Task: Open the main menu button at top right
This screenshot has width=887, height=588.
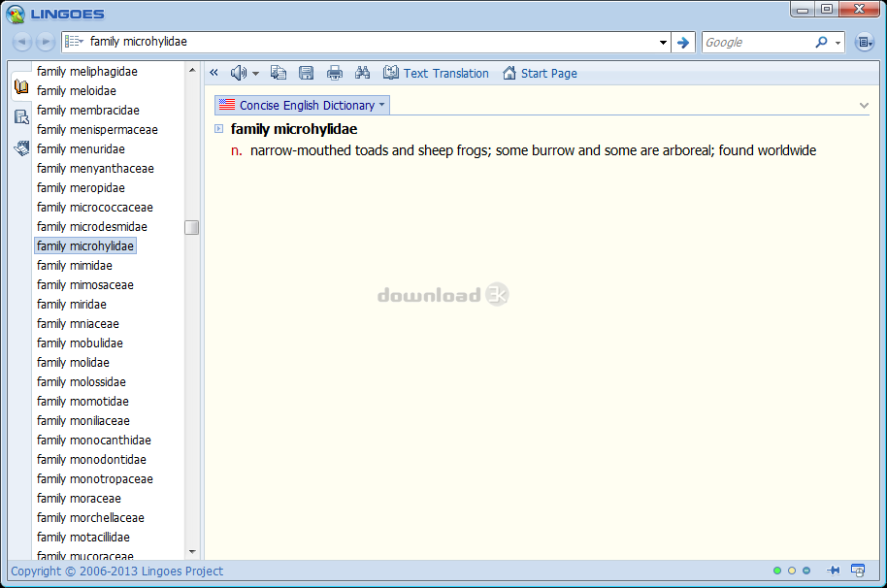Action: point(864,42)
